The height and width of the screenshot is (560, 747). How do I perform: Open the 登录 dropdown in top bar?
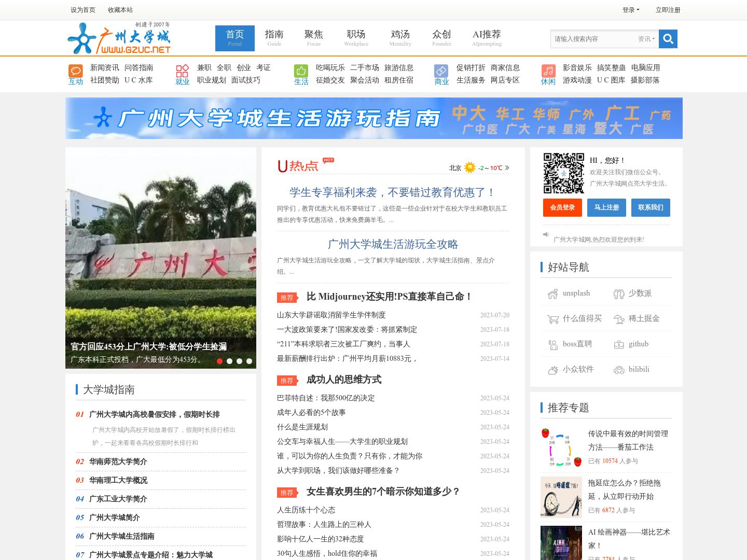click(x=631, y=10)
